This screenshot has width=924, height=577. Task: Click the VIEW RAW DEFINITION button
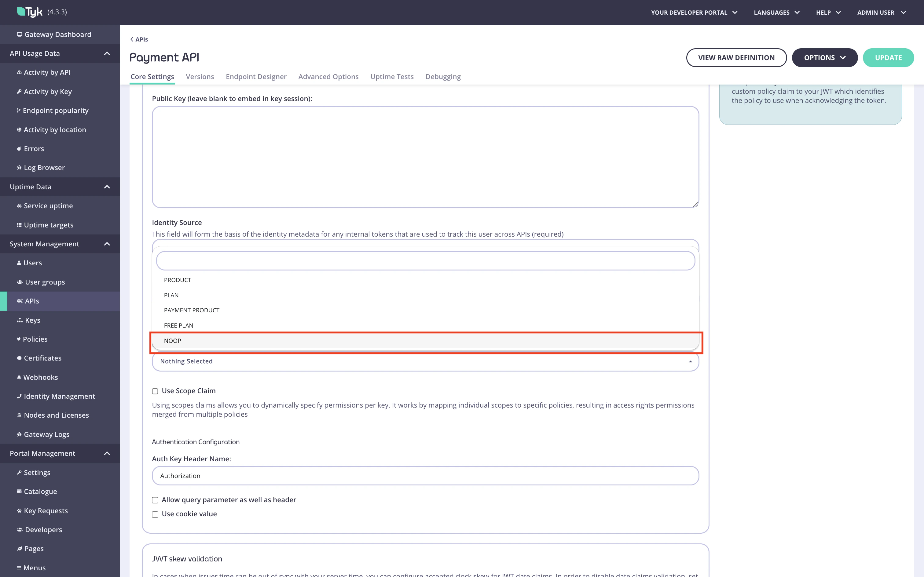point(736,57)
